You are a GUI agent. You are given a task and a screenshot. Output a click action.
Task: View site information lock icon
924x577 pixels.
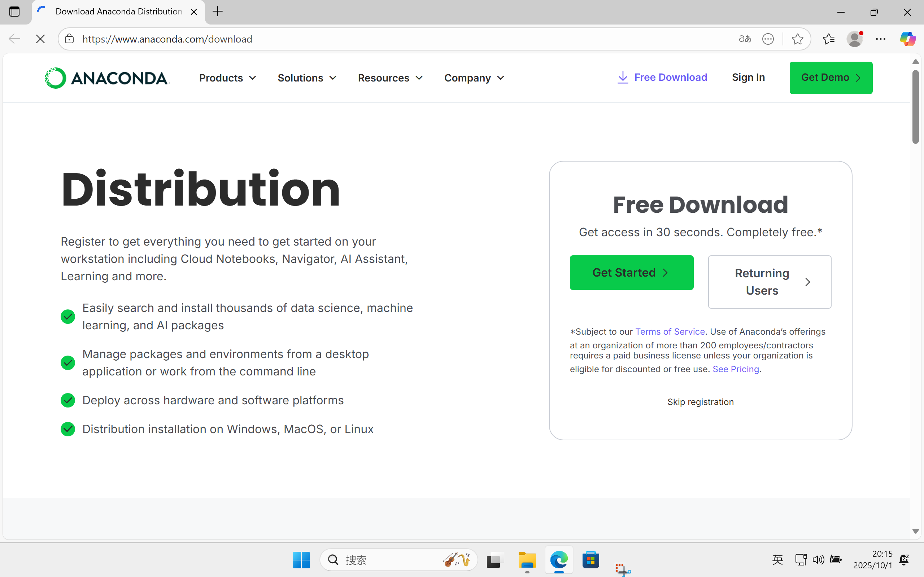[x=69, y=39]
